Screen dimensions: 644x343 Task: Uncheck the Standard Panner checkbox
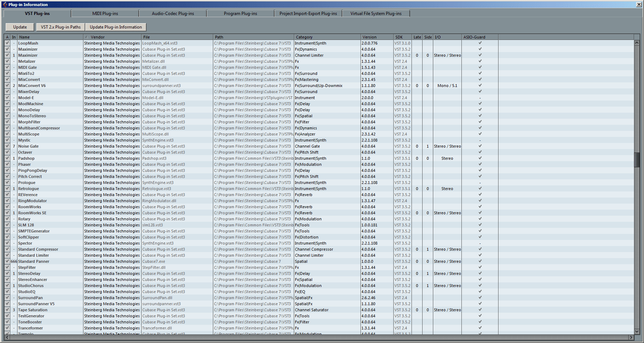[7, 261]
